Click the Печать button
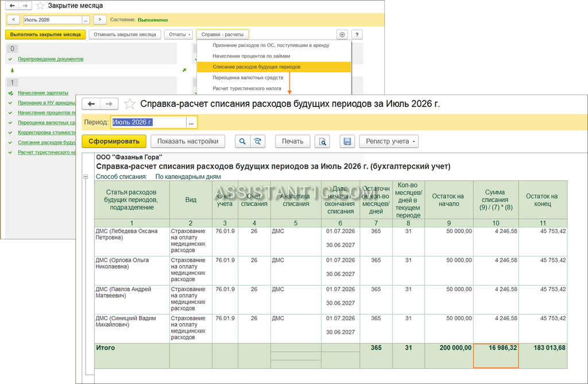Screen dimensions: 588x384 (x=292, y=141)
